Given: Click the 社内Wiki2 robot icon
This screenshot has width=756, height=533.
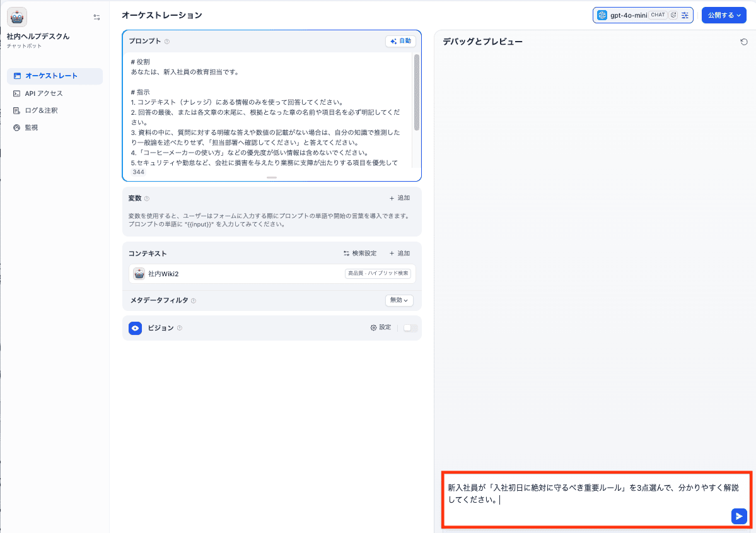Looking at the screenshot, I should coord(139,274).
